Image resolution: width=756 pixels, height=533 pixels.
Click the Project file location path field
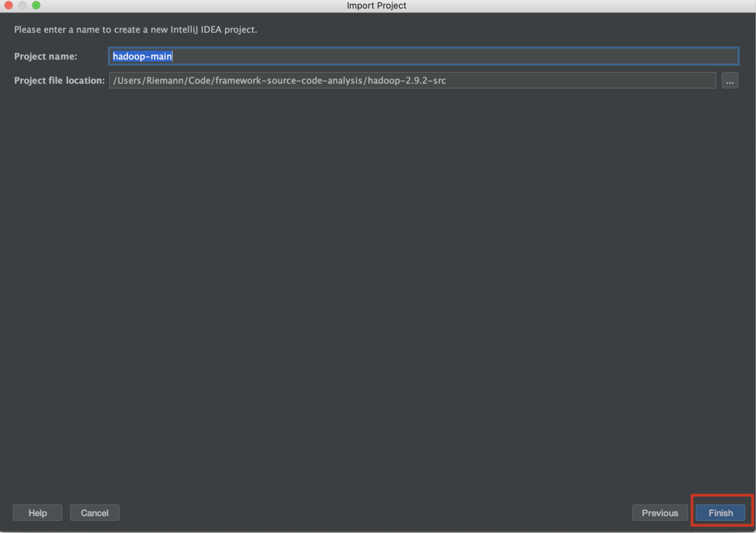[413, 80]
